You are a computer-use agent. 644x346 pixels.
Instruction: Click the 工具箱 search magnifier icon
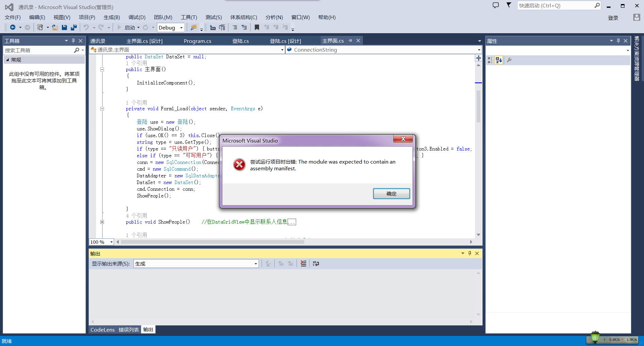pyautogui.click(x=76, y=50)
